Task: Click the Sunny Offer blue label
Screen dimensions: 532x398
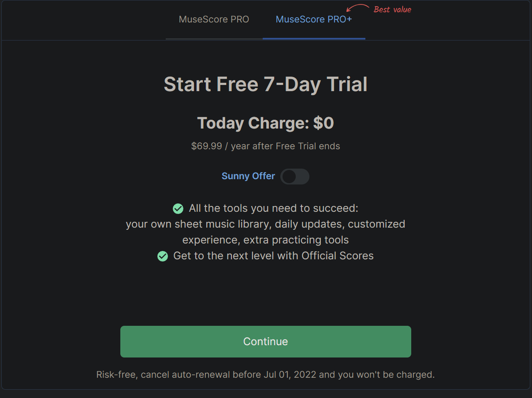Action: [x=248, y=177]
